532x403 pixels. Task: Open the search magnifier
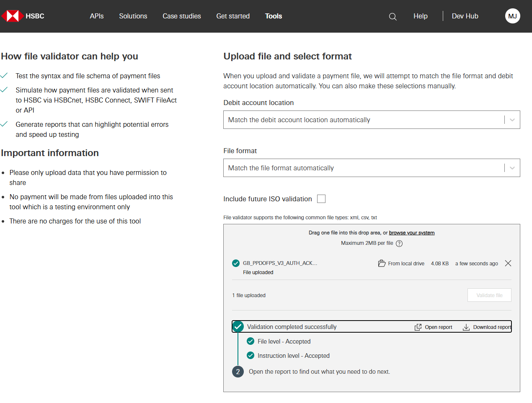click(393, 16)
